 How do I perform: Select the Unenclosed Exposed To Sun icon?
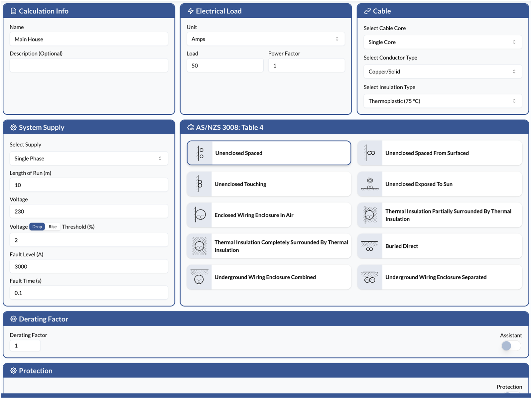pos(370,184)
